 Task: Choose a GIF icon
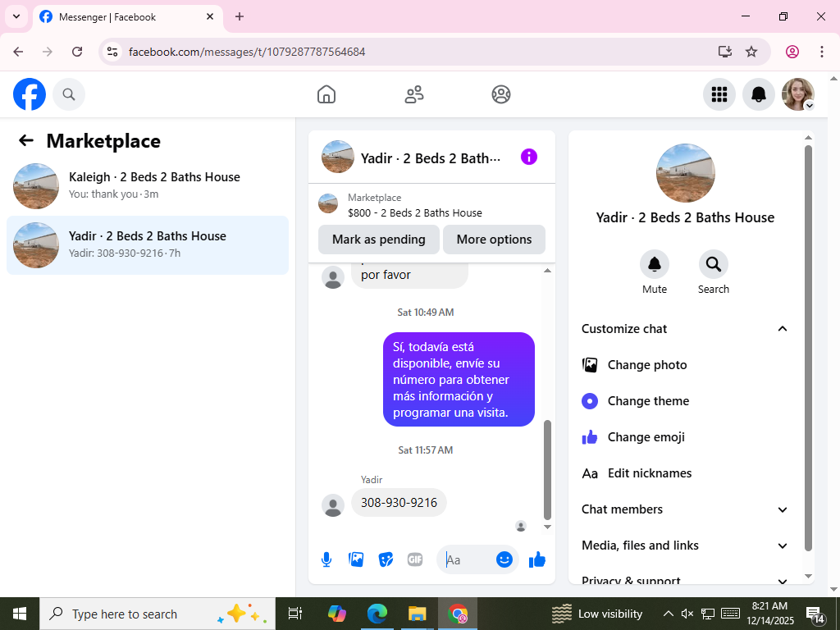coord(415,559)
